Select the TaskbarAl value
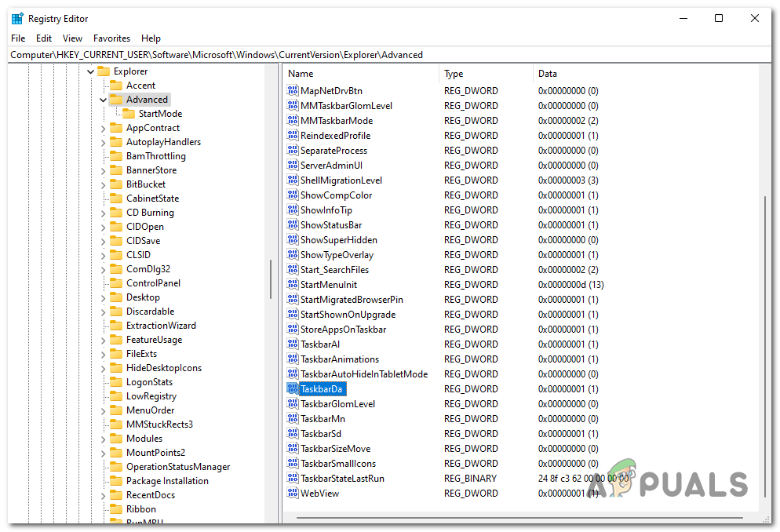This screenshot has width=780, height=532. coord(320,344)
